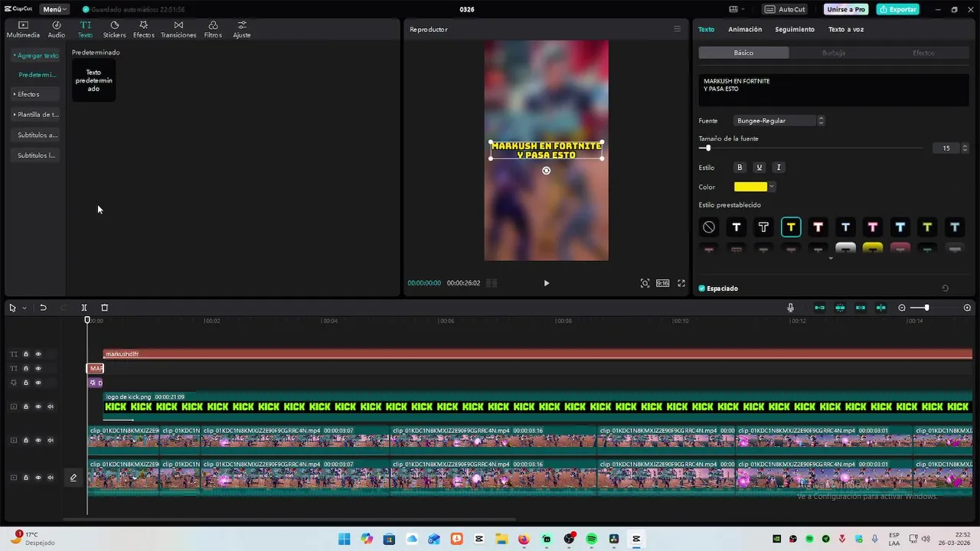This screenshot has width=980, height=551.
Task: Hide the markushdlfr text track
Action: (38, 354)
